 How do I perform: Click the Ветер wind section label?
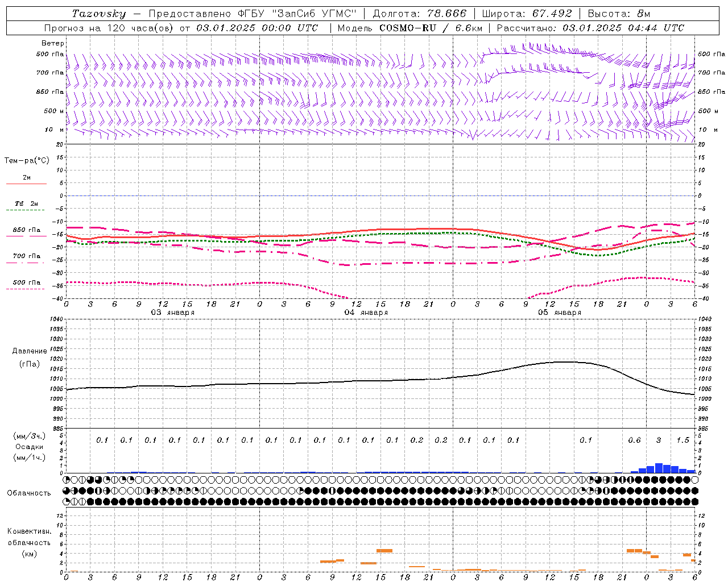click(x=53, y=43)
